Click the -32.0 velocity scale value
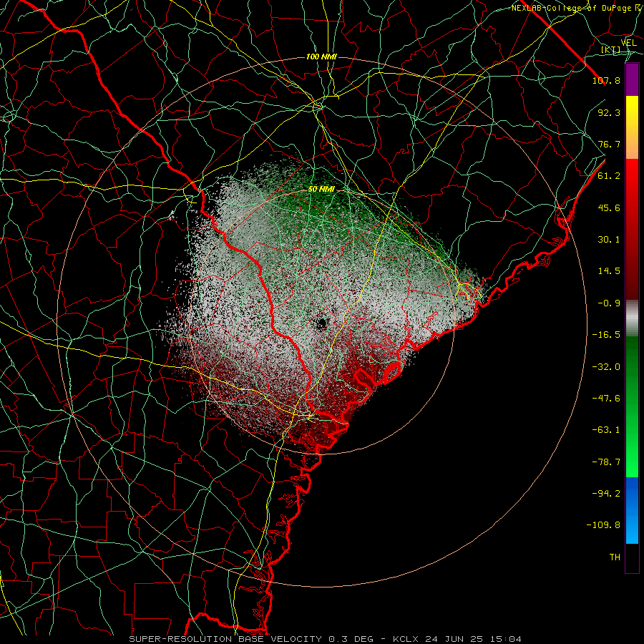The width and height of the screenshot is (644, 644). pyautogui.click(x=606, y=367)
